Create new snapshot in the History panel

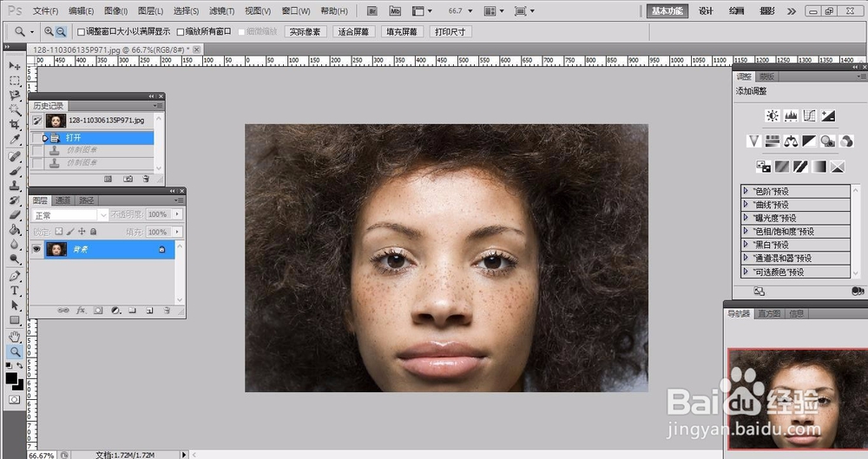point(128,179)
